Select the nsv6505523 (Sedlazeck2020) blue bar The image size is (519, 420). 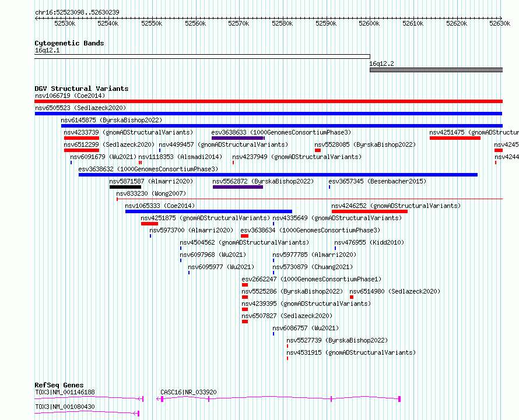(268, 114)
